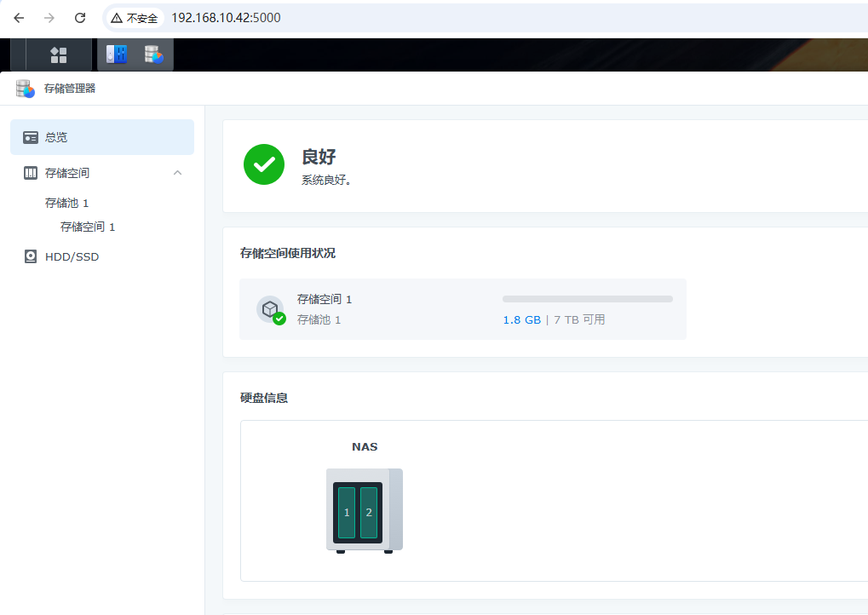
Task: Open the 总览 overview page
Action: 56,137
